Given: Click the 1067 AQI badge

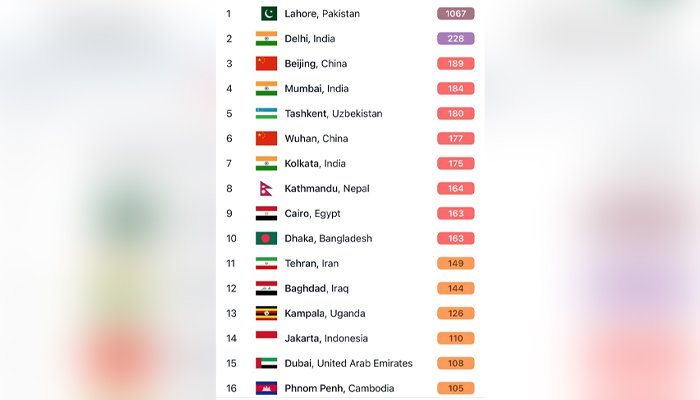Looking at the screenshot, I should [455, 13].
